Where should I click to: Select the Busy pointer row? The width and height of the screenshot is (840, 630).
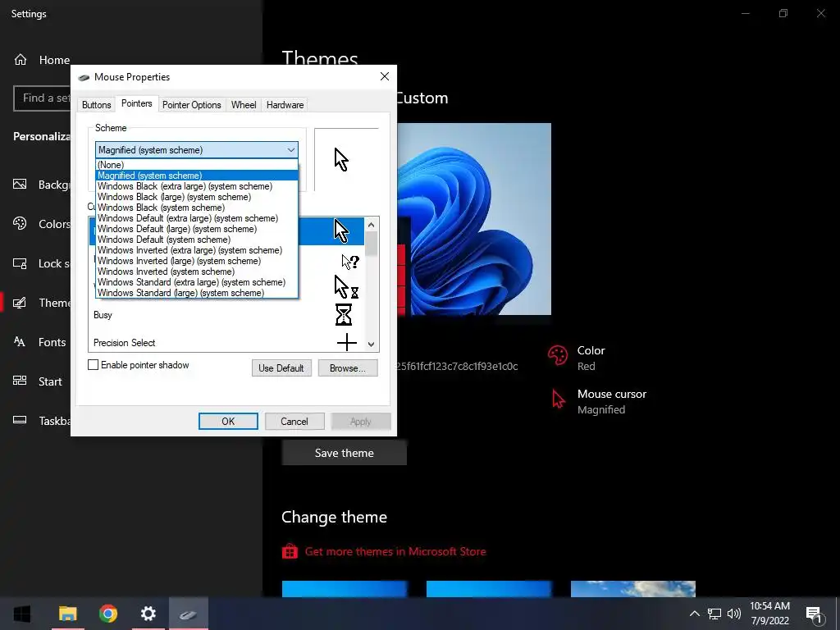click(226, 315)
